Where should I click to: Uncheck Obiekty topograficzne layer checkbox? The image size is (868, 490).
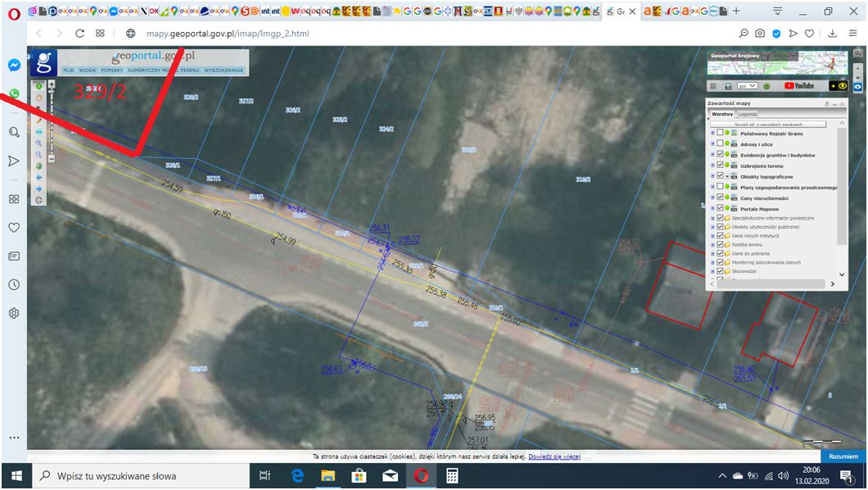(x=720, y=175)
